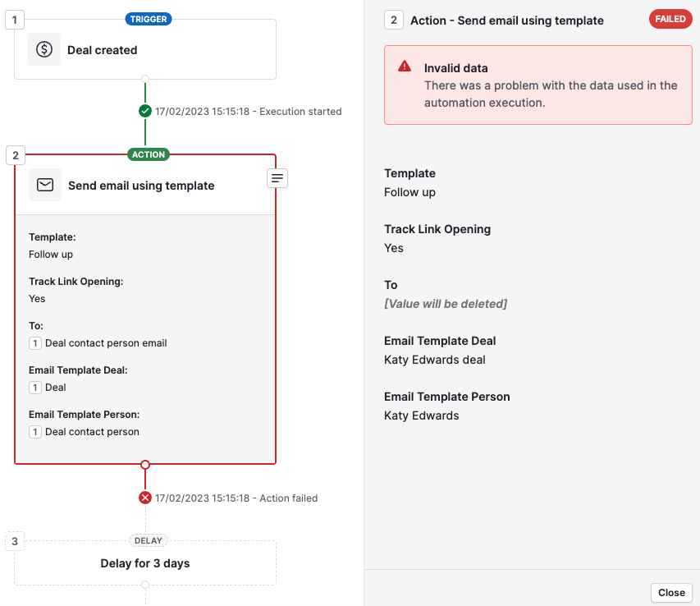This screenshot has height=606, width=700.
Task: Open the action card options via hamburger icon
Action: coord(277,178)
